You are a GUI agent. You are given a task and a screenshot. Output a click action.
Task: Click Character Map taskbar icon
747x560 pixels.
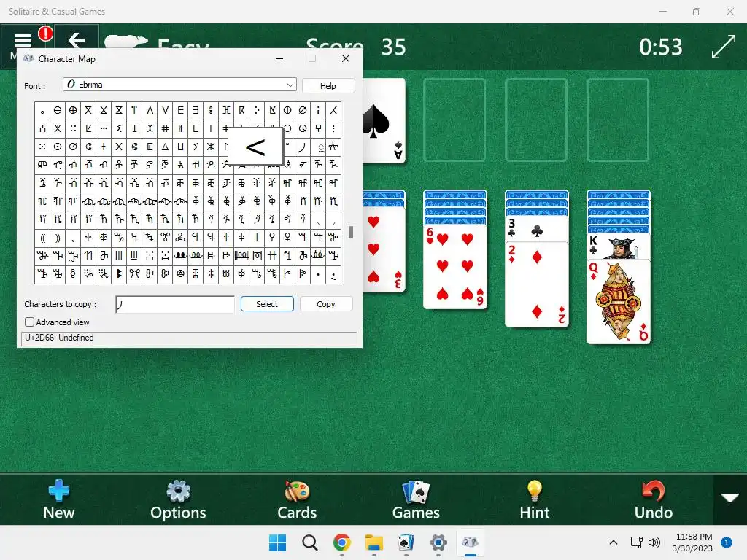point(471,542)
